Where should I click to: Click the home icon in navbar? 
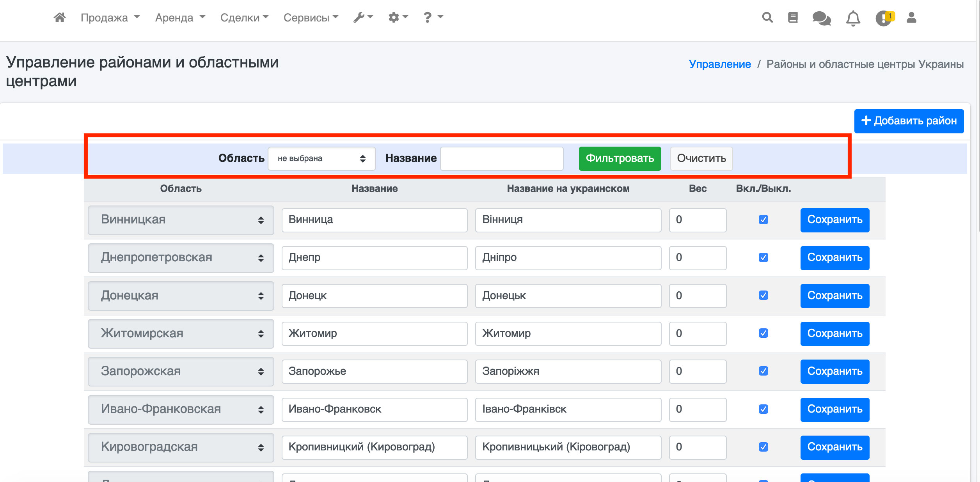tap(59, 18)
